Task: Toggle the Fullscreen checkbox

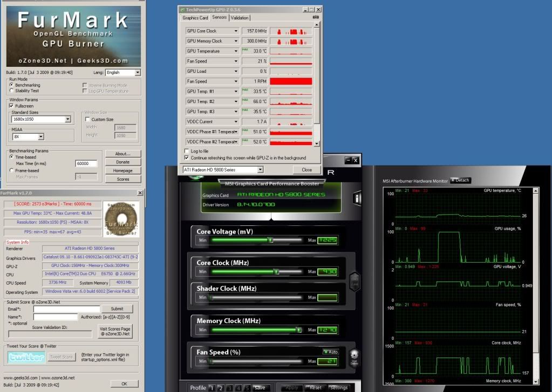Action: click(12, 106)
